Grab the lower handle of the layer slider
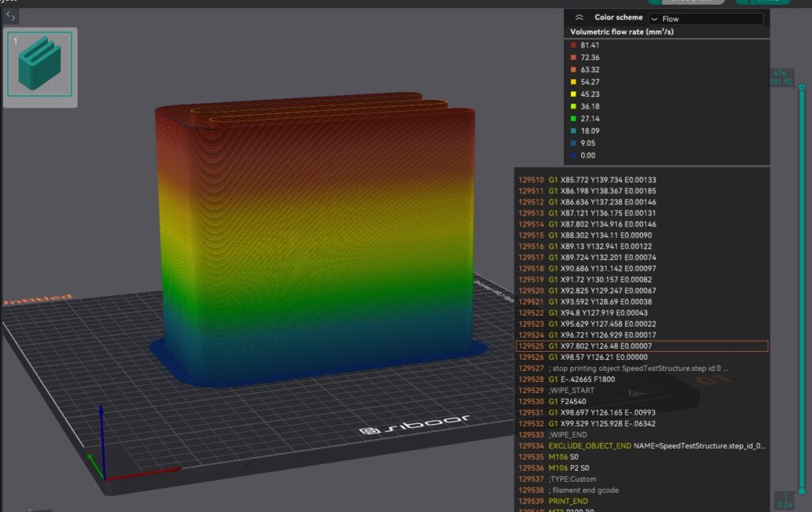 point(802,491)
